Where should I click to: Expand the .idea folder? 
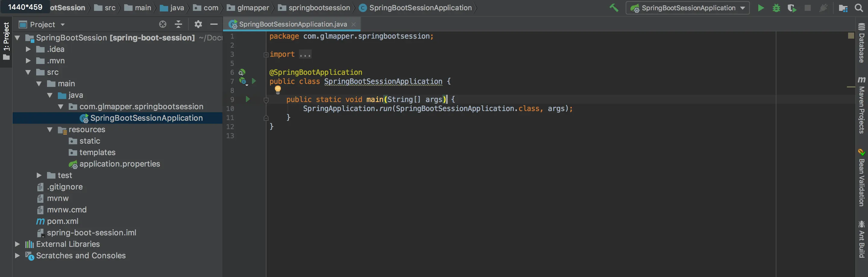click(28, 49)
